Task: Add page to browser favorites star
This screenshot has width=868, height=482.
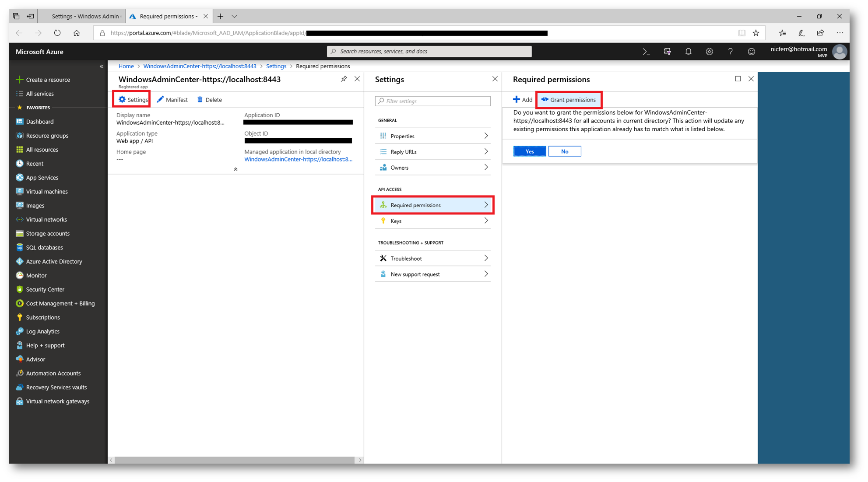Action: (x=756, y=33)
